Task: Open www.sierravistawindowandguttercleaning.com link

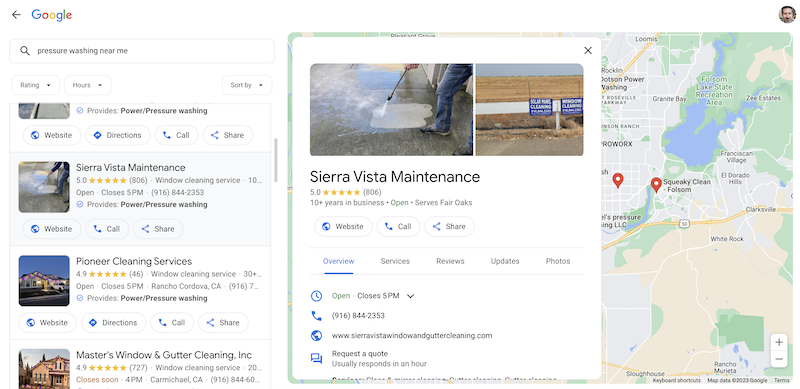Action: tap(412, 336)
